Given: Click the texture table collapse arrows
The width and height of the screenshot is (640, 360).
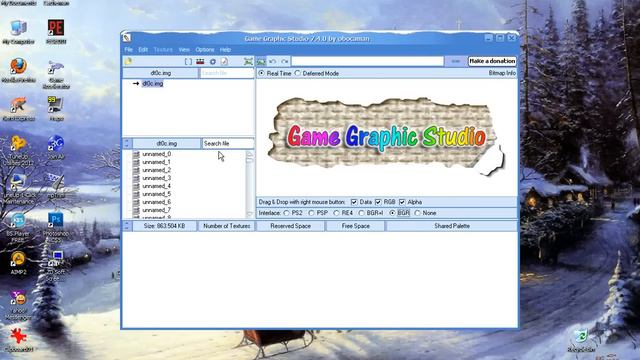Looking at the screenshot, I should [x=127, y=226].
